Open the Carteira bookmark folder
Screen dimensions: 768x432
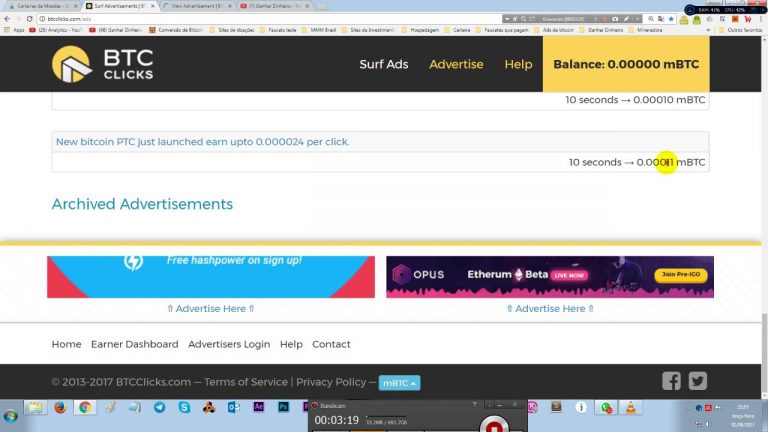click(458, 30)
